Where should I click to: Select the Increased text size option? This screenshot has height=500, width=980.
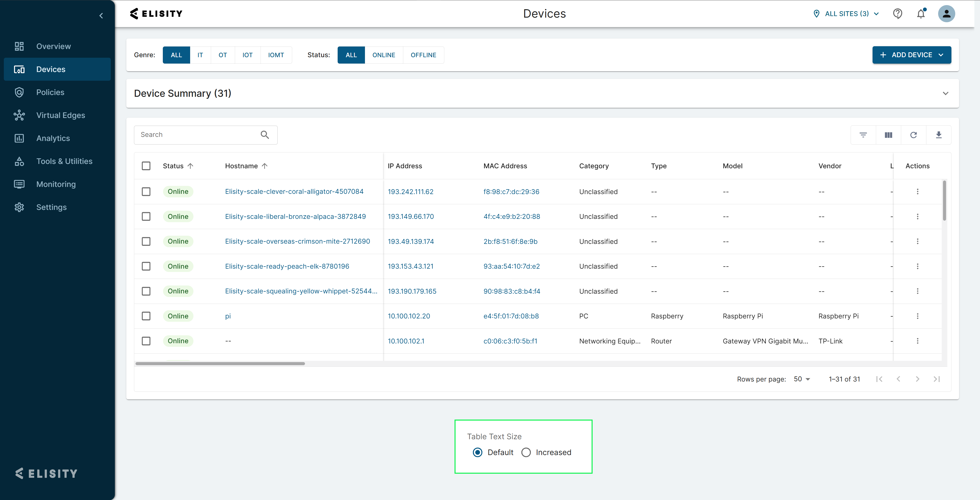[526, 453]
